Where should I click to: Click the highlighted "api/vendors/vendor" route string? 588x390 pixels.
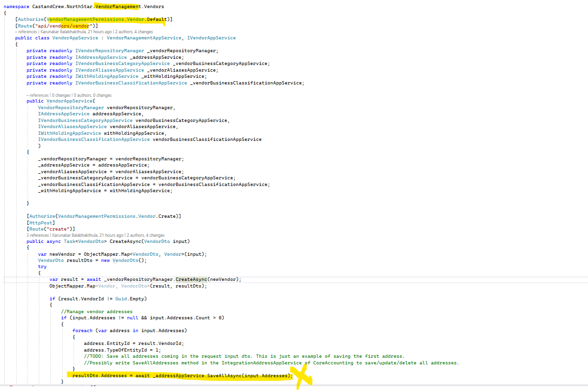tap(64, 26)
